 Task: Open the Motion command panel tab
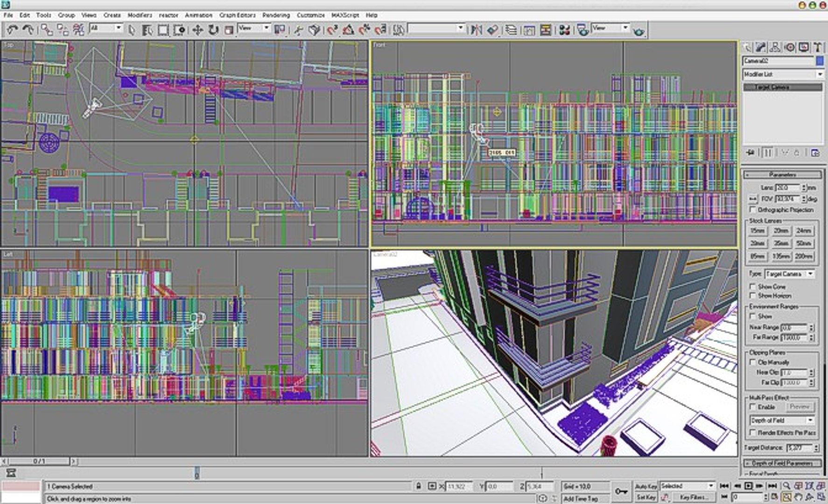tap(789, 47)
